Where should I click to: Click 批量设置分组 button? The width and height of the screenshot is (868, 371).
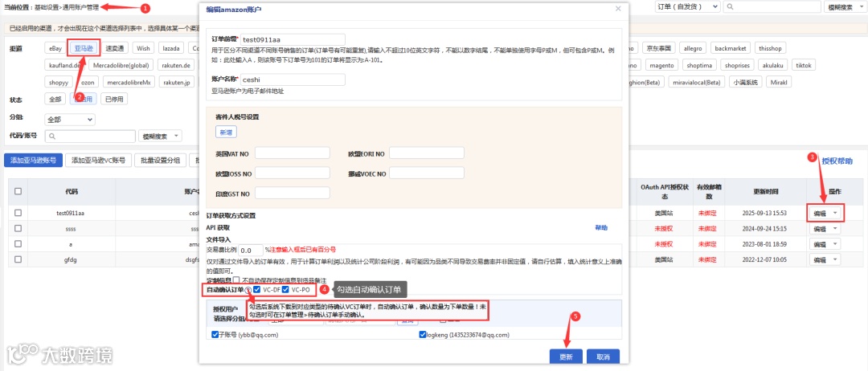pos(160,161)
